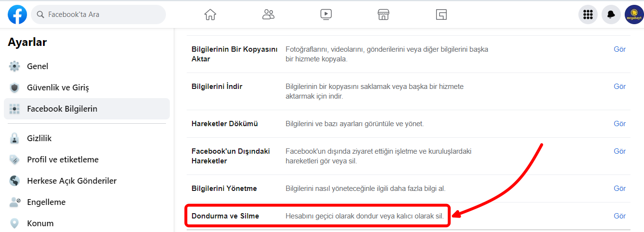Focus the Facebook'ta Ara search field
The height and width of the screenshot is (232, 644).
pyautogui.click(x=98, y=14)
